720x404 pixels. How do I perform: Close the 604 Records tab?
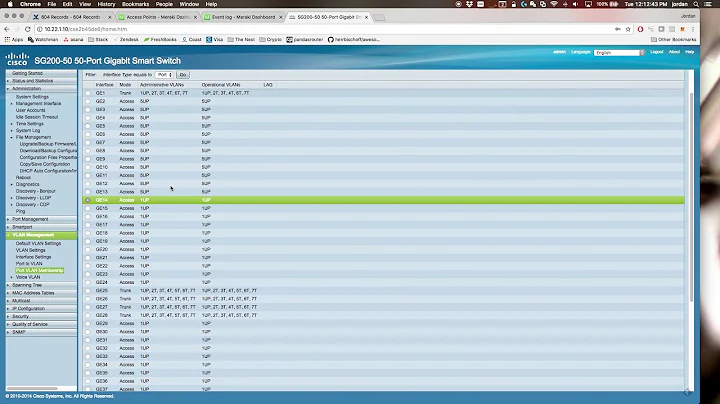110,17
